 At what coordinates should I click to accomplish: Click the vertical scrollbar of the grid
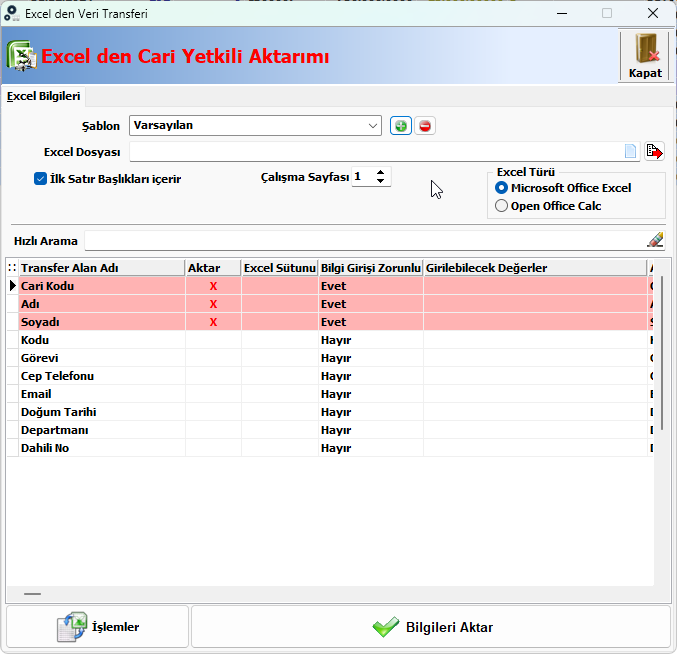[662, 352]
